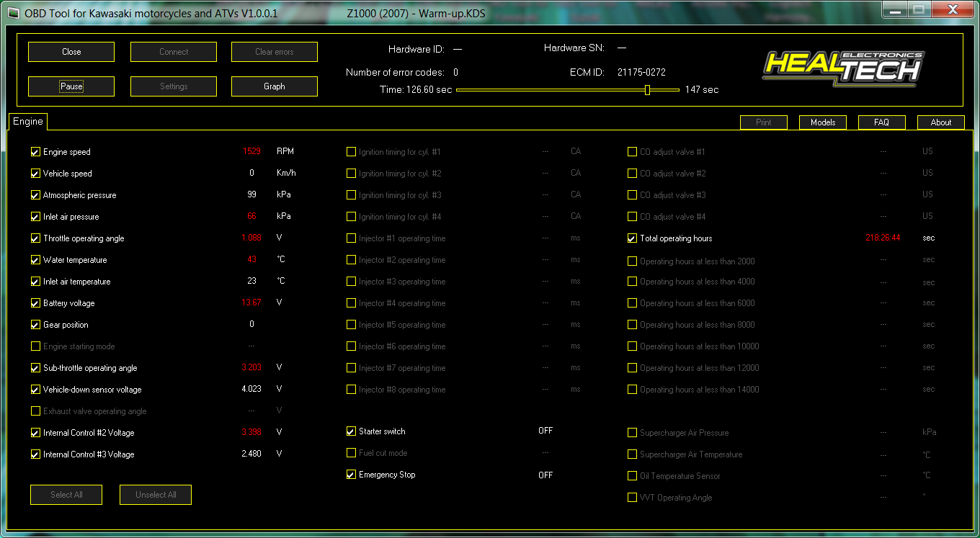
Task: Click the Hardware SN label
Action: (574, 48)
